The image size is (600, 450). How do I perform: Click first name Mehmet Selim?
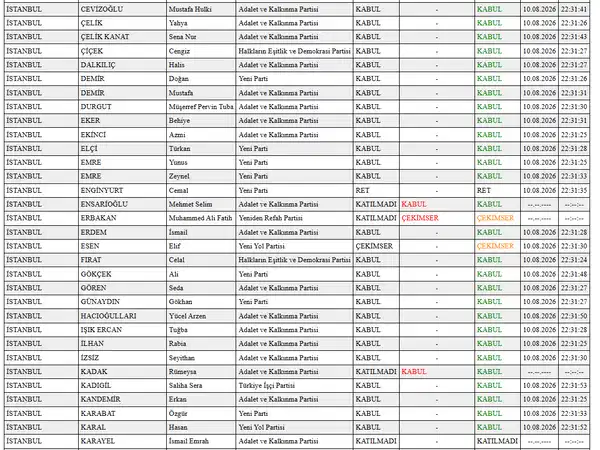pos(190,204)
